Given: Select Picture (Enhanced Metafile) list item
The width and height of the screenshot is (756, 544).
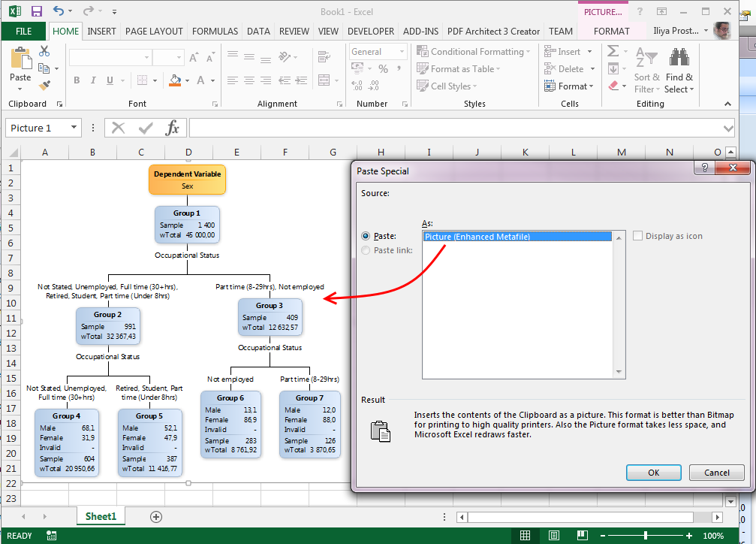Looking at the screenshot, I should point(477,237).
